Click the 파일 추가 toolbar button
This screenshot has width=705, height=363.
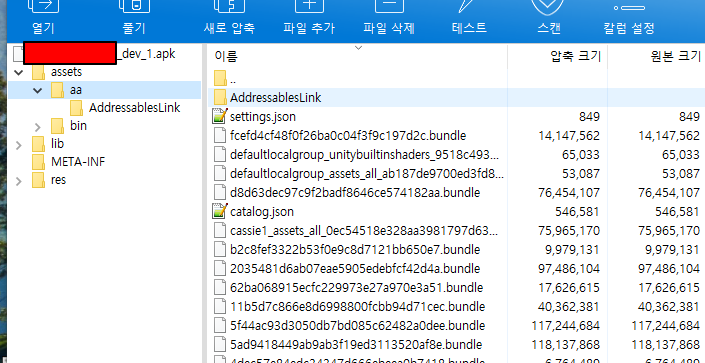tap(309, 18)
